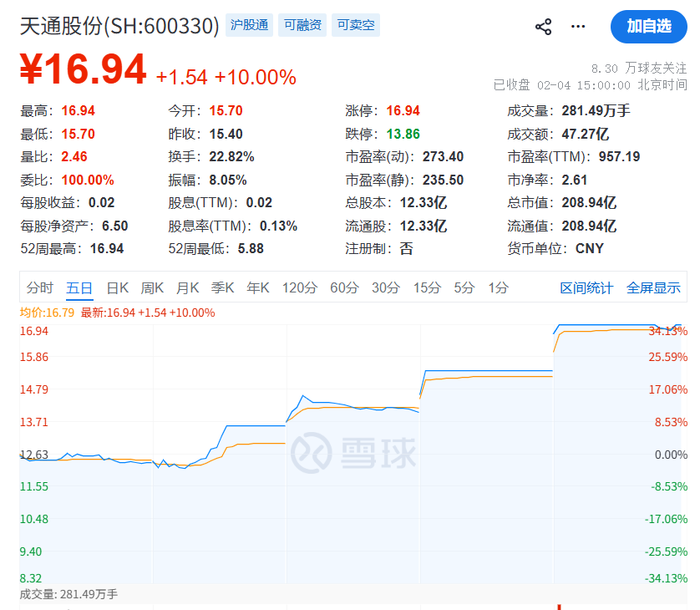This screenshot has height=610, width=700.
Task: Open 区间统计 range statistics
Action: point(586,288)
